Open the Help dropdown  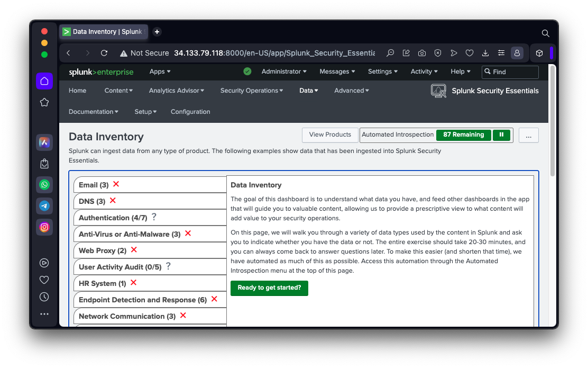tap(461, 71)
